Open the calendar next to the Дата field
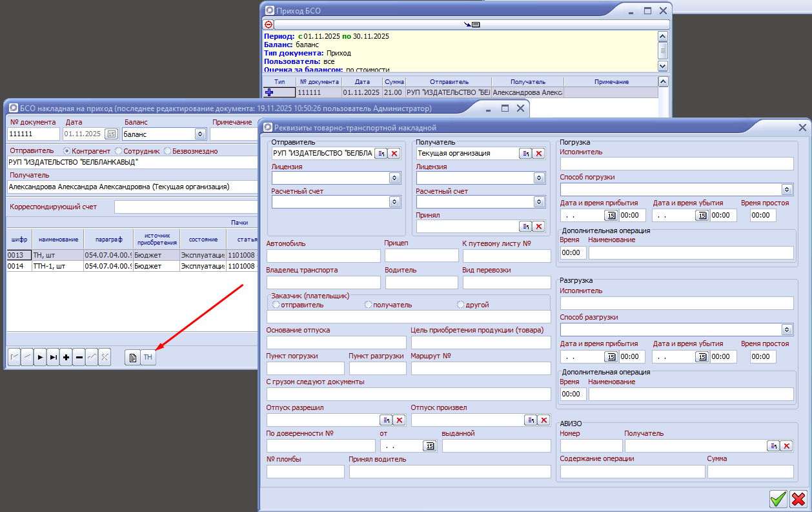The height and width of the screenshot is (512, 812). point(110,134)
